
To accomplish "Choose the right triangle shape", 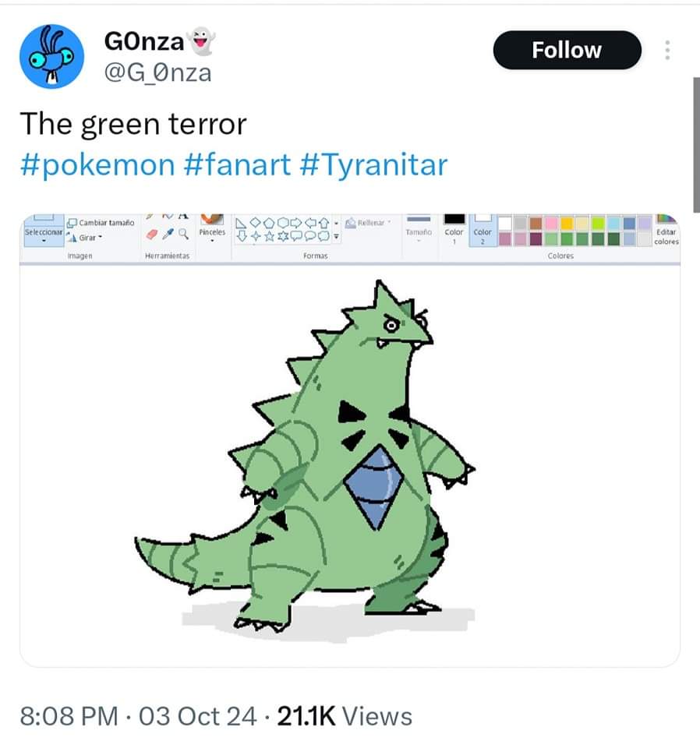I will click(242, 223).
